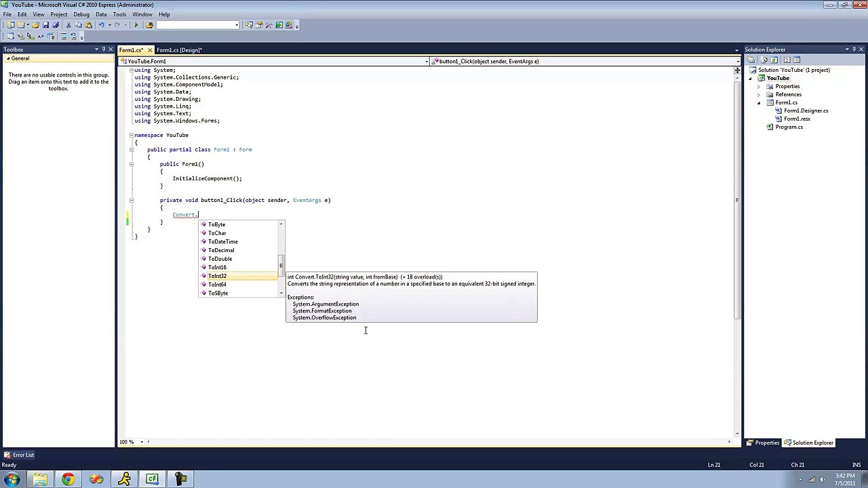The width and height of the screenshot is (868, 488).
Task: Pin the Toolbox panel with auto-hide icon
Action: (103, 49)
